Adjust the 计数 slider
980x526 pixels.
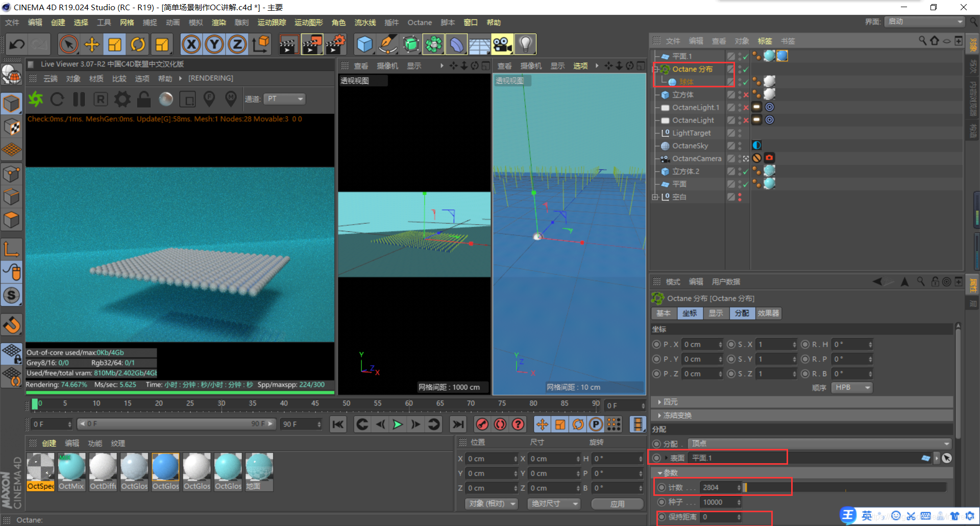(845, 488)
